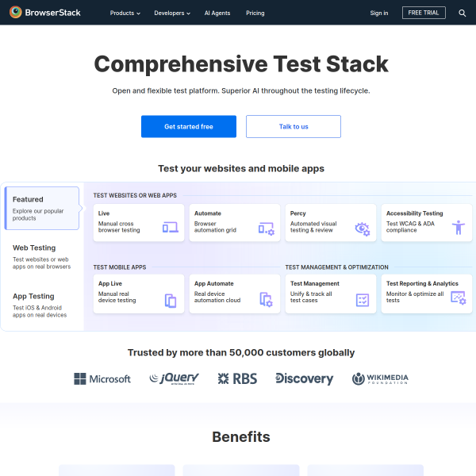Viewport: 476px width, 476px height.
Task: Open the Test Management card title
Action: click(314, 283)
